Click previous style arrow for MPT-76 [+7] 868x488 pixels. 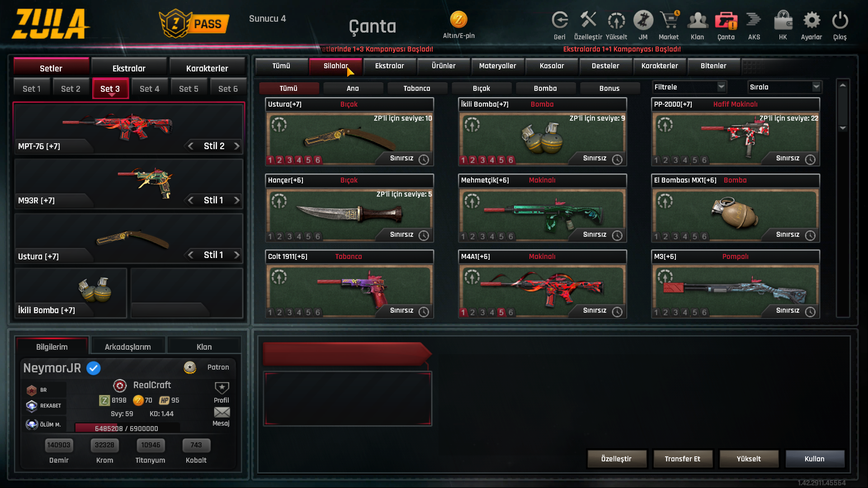[190, 146]
